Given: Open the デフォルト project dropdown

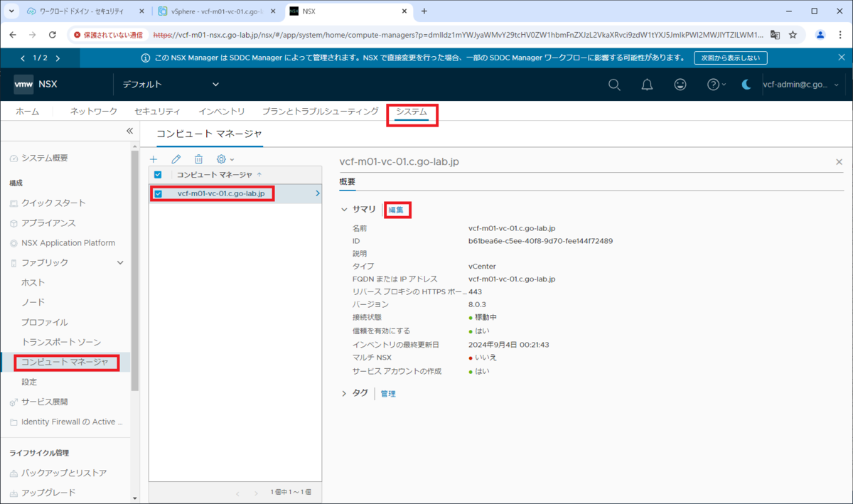Looking at the screenshot, I should [x=171, y=84].
